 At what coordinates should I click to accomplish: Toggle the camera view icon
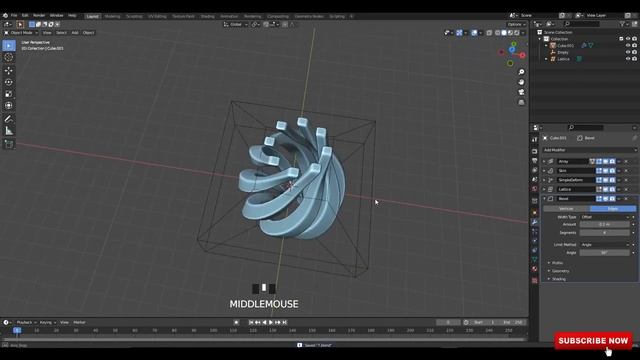pos(521,92)
